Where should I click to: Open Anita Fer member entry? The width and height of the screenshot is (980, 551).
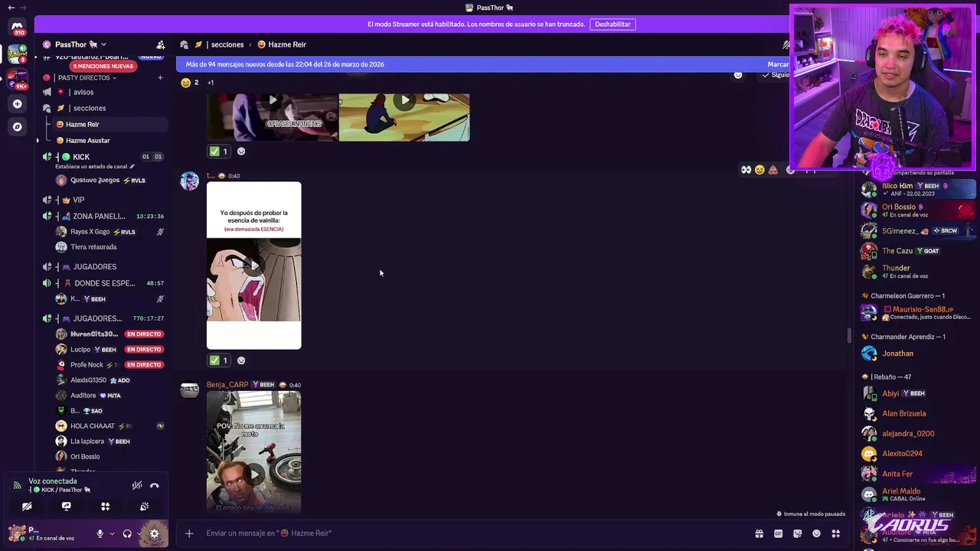tap(897, 474)
